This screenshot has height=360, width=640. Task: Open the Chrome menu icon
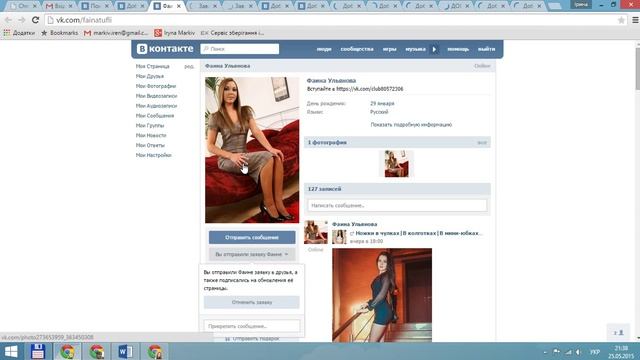tap(635, 20)
